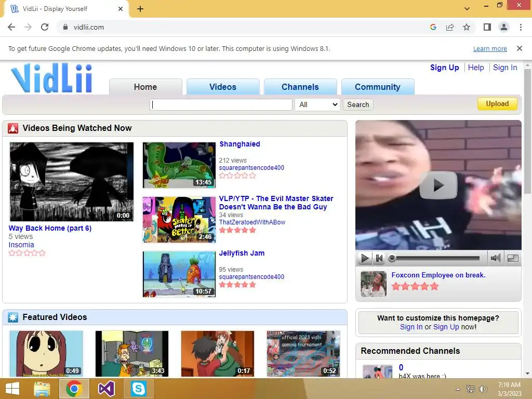Switch to the Community tab
This screenshot has height=399, width=532.
click(x=378, y=87)
